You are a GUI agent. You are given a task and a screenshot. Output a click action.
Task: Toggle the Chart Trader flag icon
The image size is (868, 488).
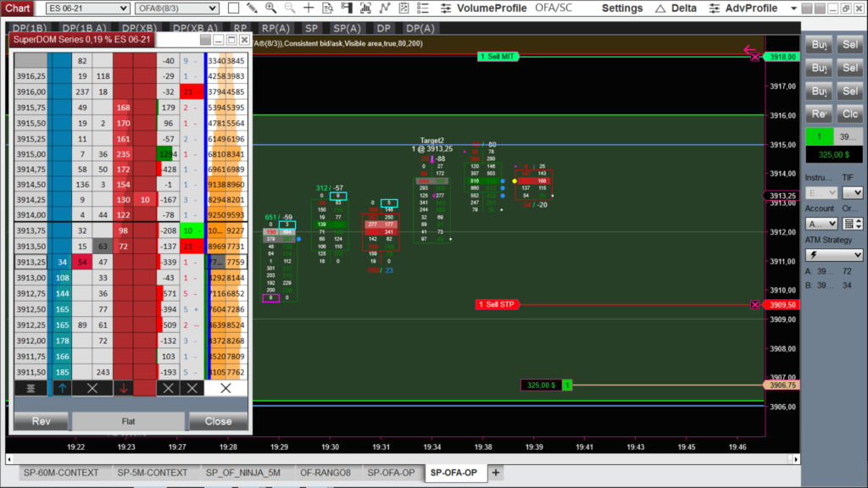pos(347,8)
